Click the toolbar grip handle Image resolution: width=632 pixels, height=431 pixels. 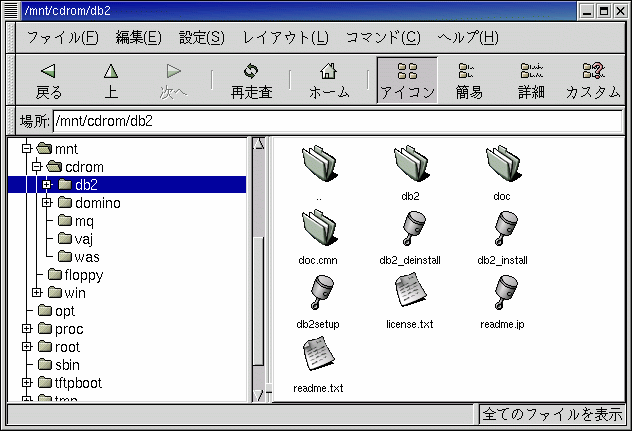coord(11,80)
